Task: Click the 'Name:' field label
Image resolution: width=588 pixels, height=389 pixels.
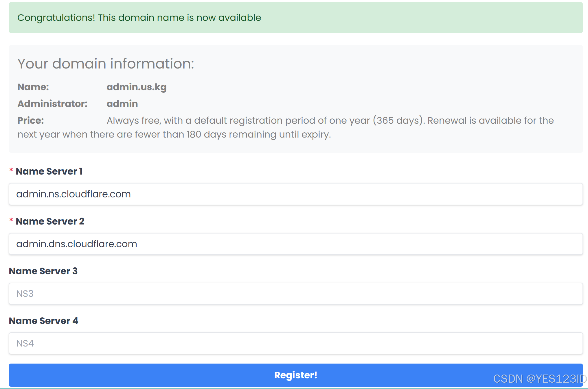Action: [x=33, y=87]
